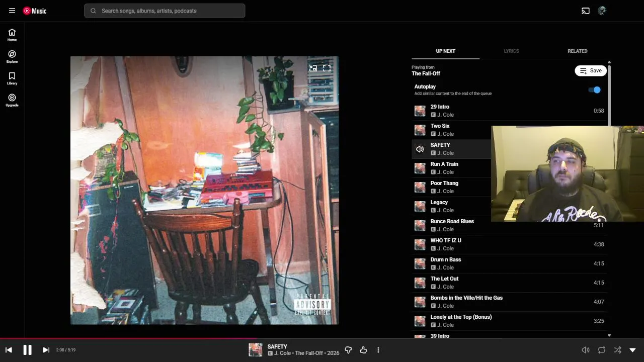Switch to UP NEXT tab
Viewport: 644px width, 362px height.
[445, 51]
